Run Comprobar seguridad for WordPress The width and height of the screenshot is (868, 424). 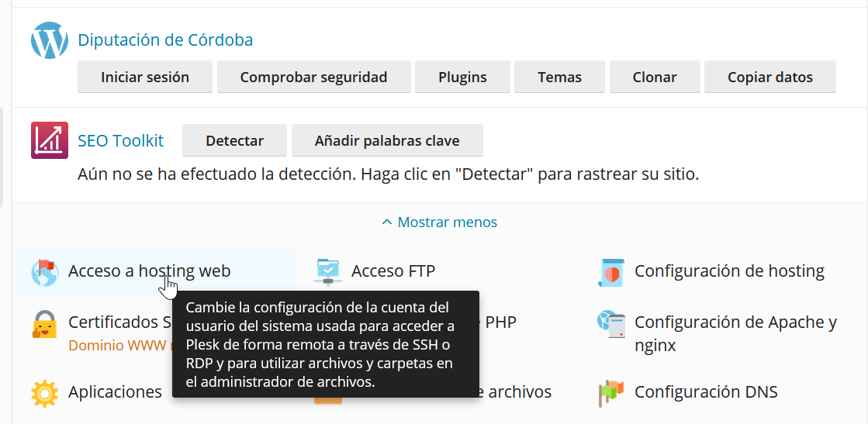[313, 78]
